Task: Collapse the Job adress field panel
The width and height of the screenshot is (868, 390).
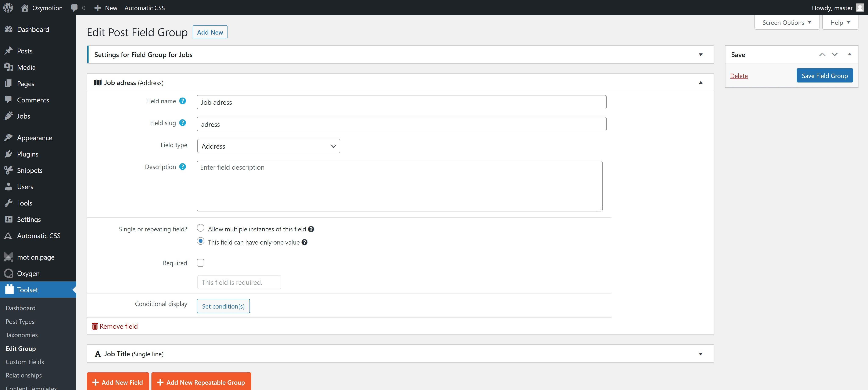Action: point(700,83)
